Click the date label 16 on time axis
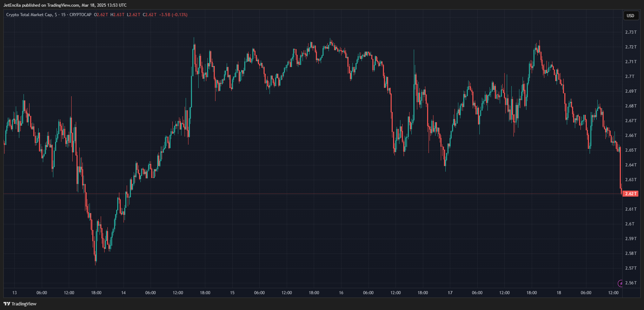 point(341,293)
